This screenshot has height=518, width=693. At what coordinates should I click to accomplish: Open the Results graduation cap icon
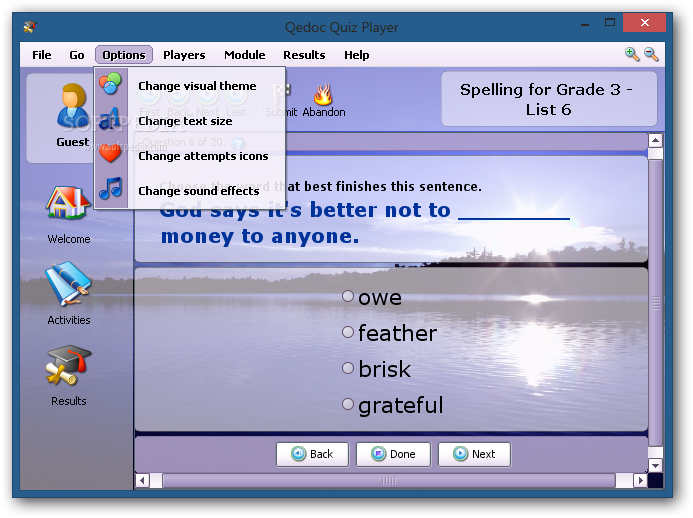pos(68,365)
